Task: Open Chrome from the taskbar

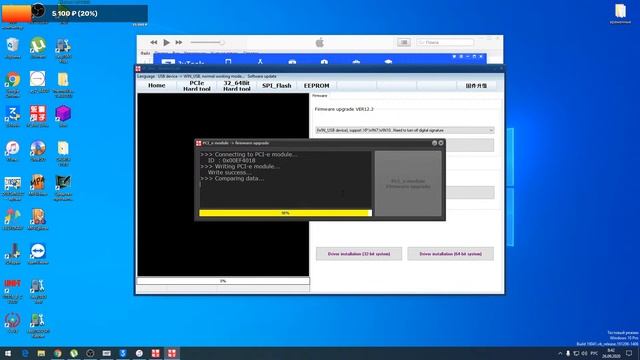Action: click(58, 353)
